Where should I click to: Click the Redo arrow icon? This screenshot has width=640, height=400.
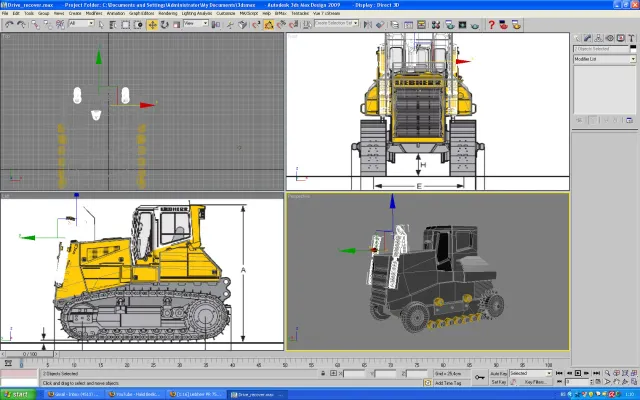21,25
